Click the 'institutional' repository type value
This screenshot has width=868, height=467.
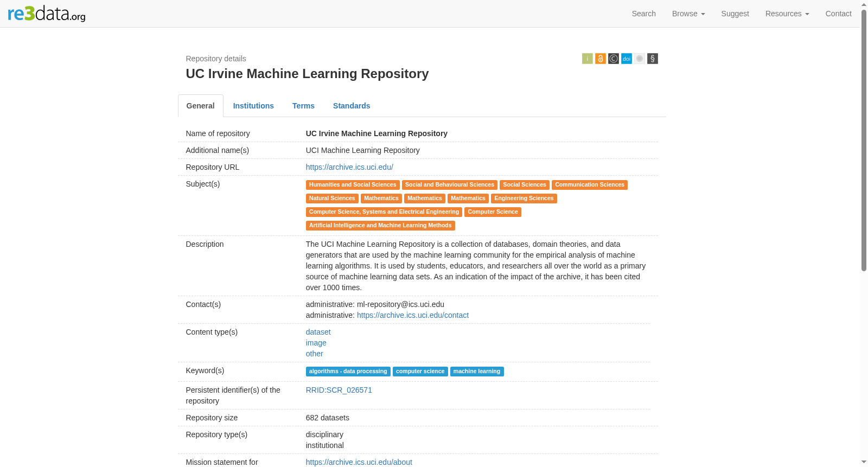point(325,445)
